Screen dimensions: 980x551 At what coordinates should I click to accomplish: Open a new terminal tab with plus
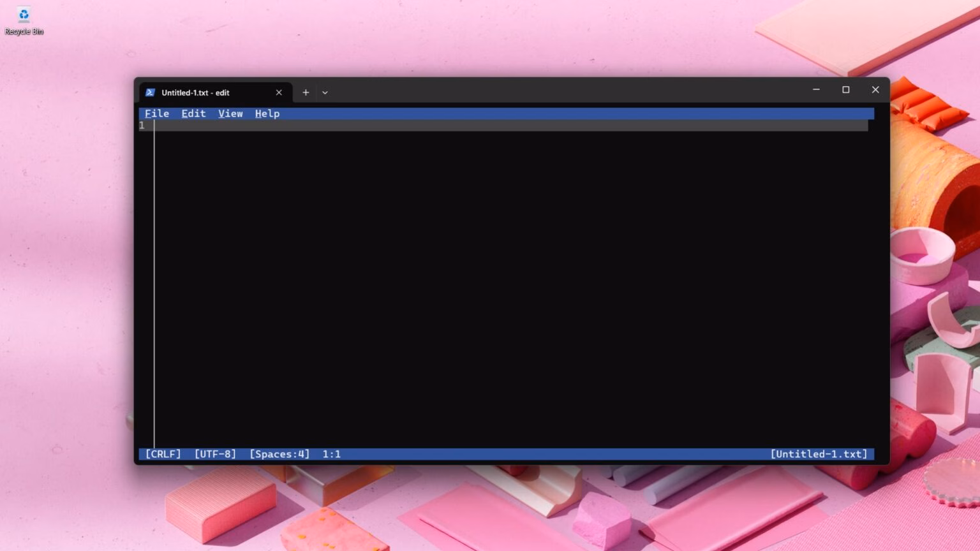click(x=306, y=92)
